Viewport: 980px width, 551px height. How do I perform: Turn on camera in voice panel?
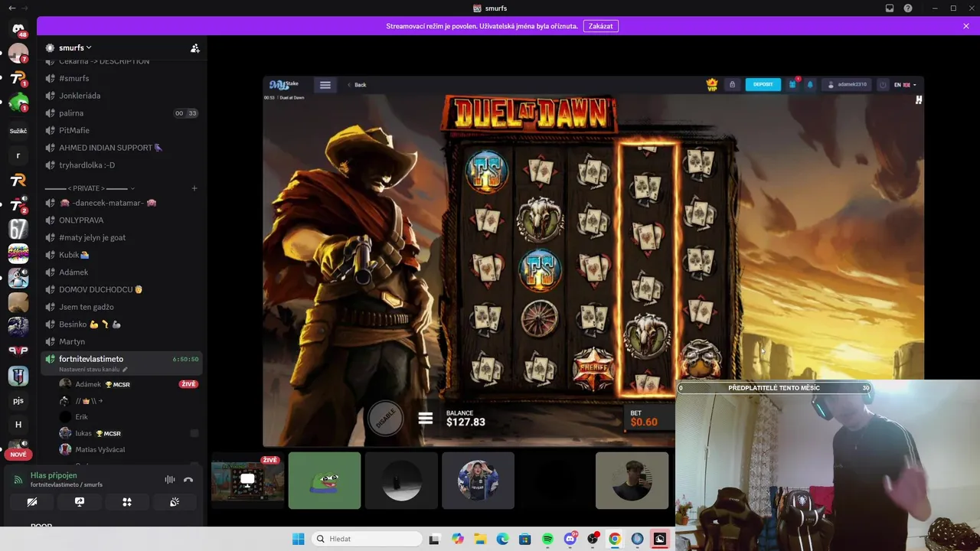pyautogui.click(x=31, y=502)
